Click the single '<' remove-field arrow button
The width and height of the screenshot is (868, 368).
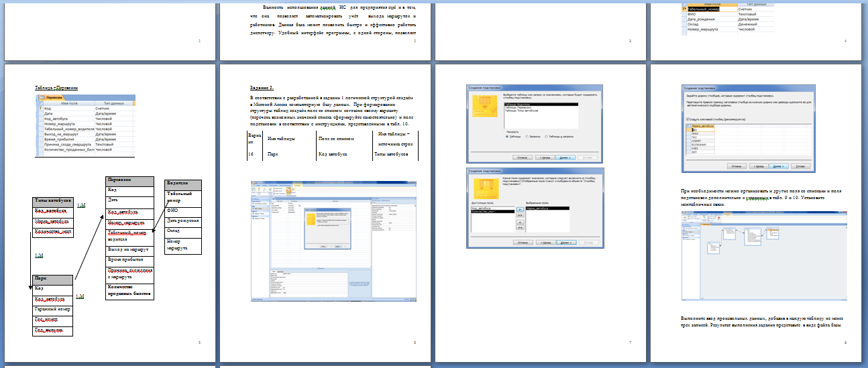pos(519,222)
